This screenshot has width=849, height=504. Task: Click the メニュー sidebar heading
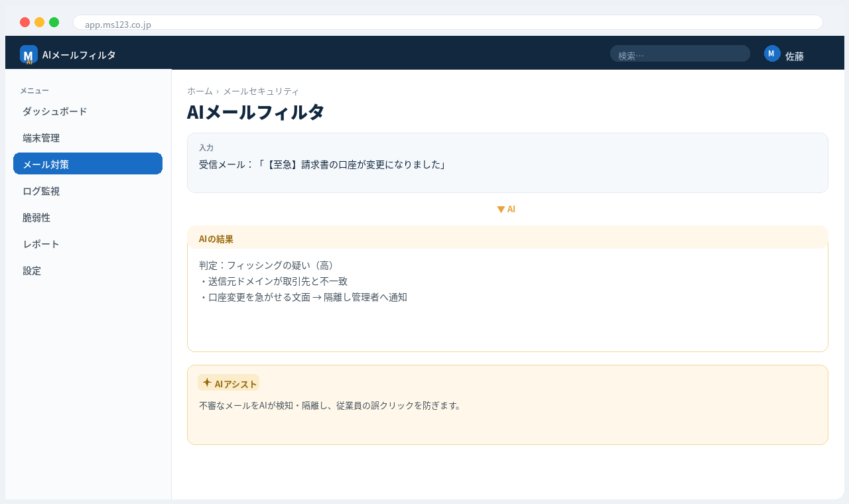(34, 91)
